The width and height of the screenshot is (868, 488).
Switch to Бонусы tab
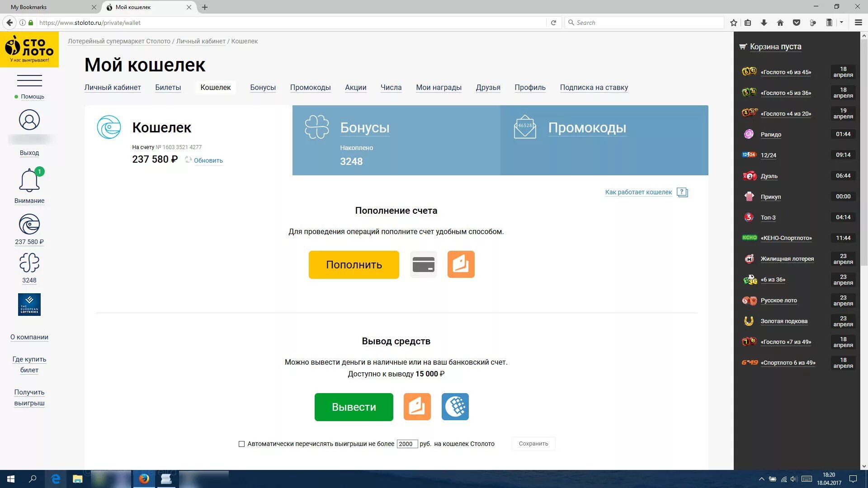click(x=263, y=88)
